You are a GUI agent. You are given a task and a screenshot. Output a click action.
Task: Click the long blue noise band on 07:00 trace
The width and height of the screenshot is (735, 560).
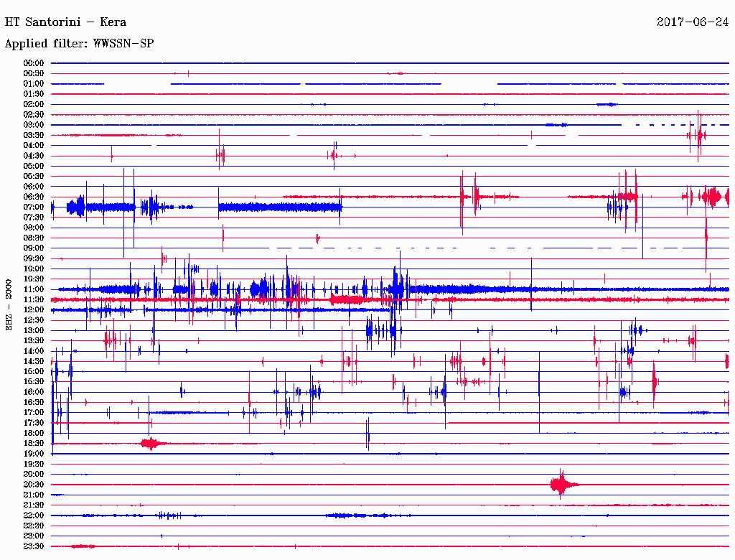280,207
